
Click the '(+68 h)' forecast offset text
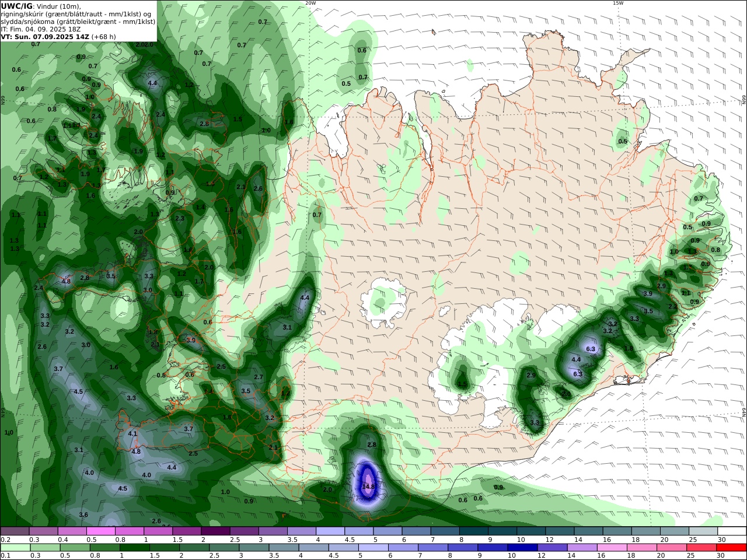pyautogui.click(x=104, y=37)
